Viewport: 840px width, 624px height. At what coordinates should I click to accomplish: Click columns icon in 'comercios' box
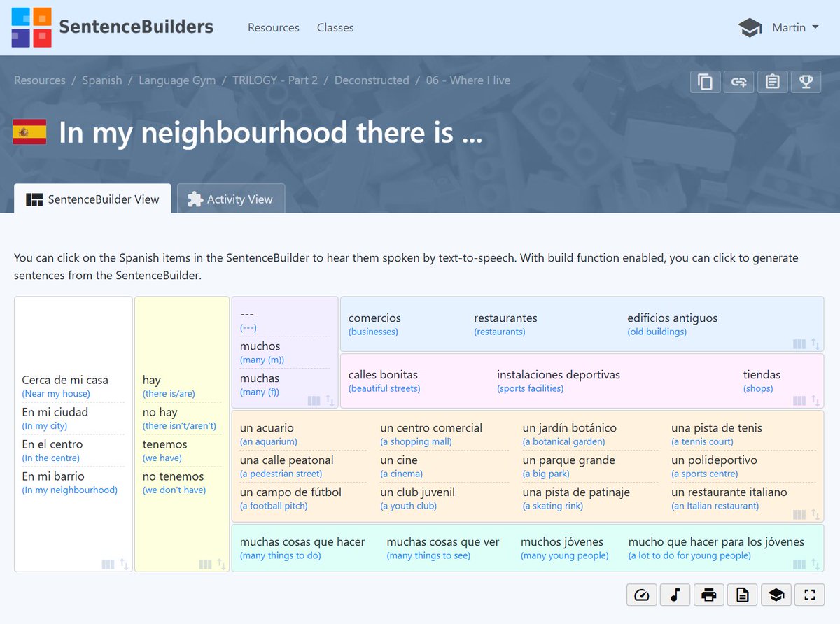click(x=799, y=344)
